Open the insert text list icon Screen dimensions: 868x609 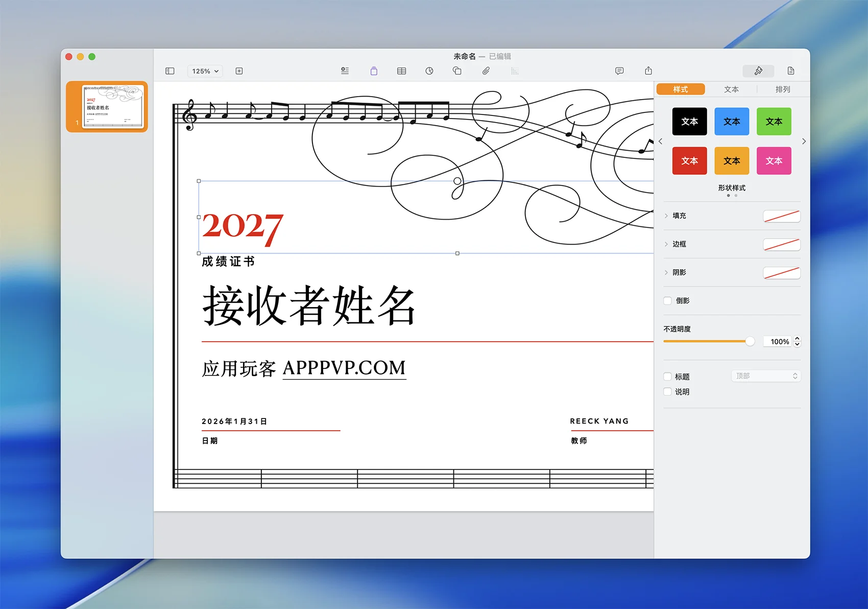[345, 71]
